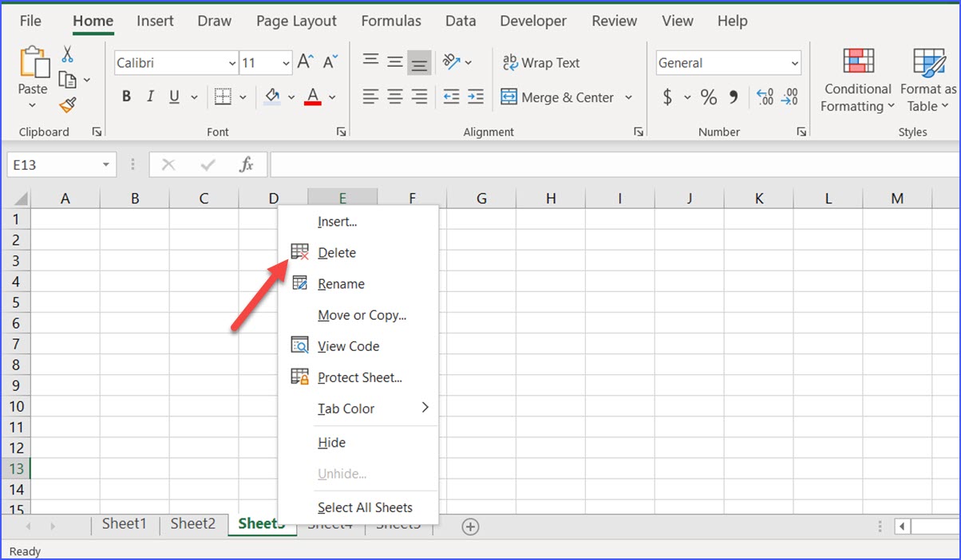Choose Delete from the sheet context menu

click(x=358, y=253)
